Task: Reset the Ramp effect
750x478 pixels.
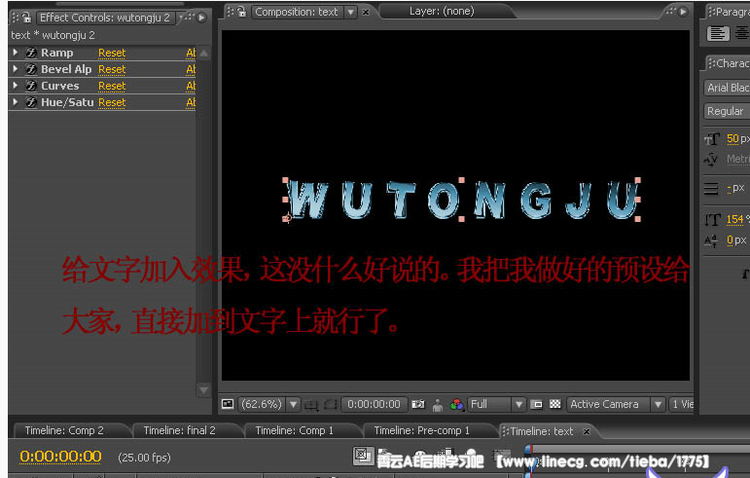Action: (x=112, y=53)
